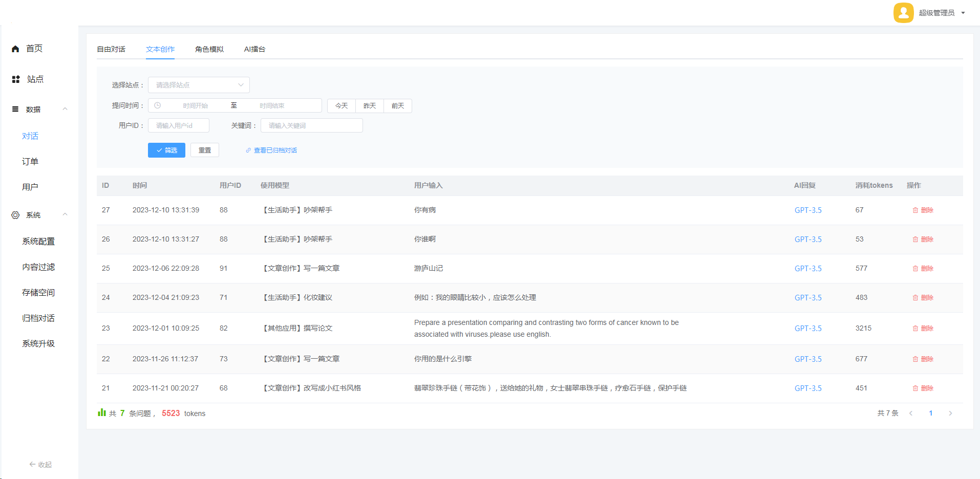Click the left arrow next to 收起

click(32, 465)
